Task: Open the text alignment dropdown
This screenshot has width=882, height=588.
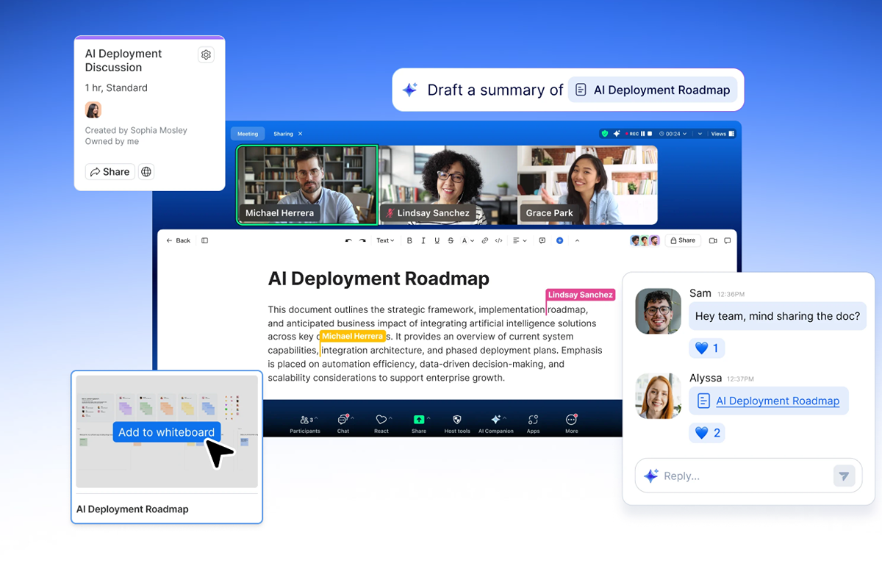Action: [520, 240]
